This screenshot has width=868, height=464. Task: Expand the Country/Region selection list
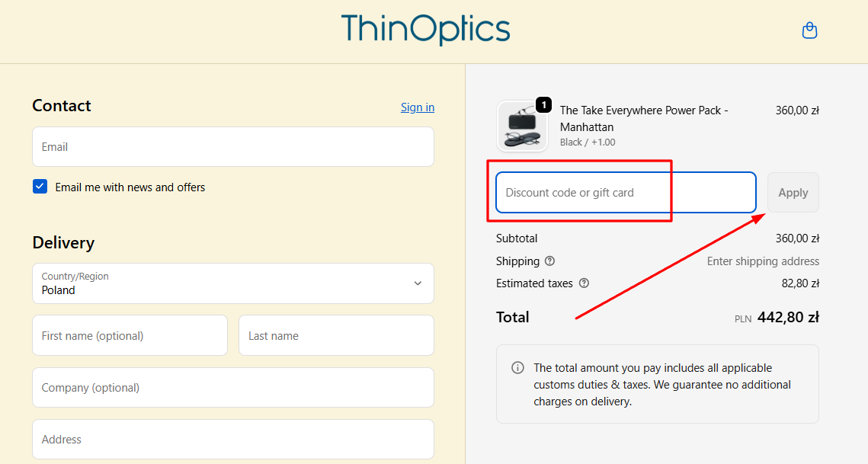[x=232, y=283]
